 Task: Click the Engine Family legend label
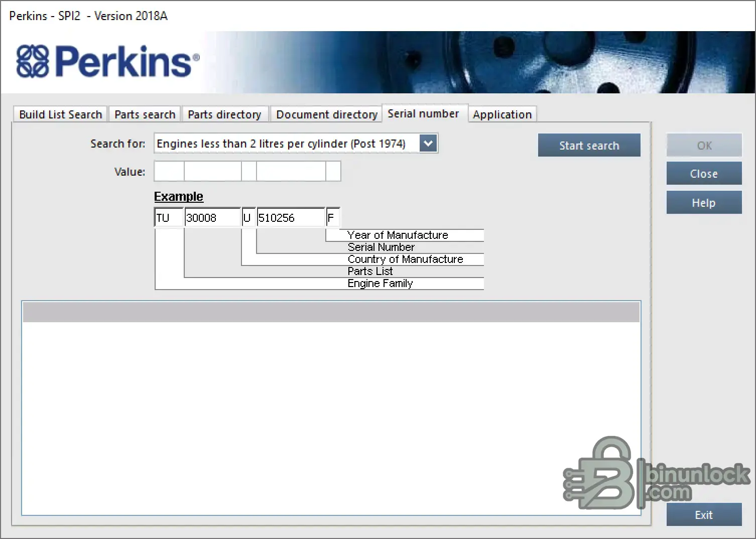pos(380,283)
